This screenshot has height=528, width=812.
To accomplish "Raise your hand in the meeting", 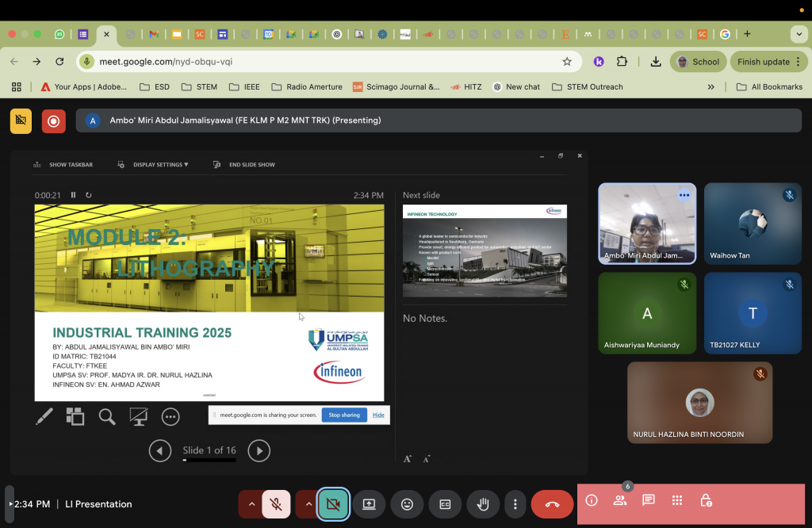I will click(483, 504).
